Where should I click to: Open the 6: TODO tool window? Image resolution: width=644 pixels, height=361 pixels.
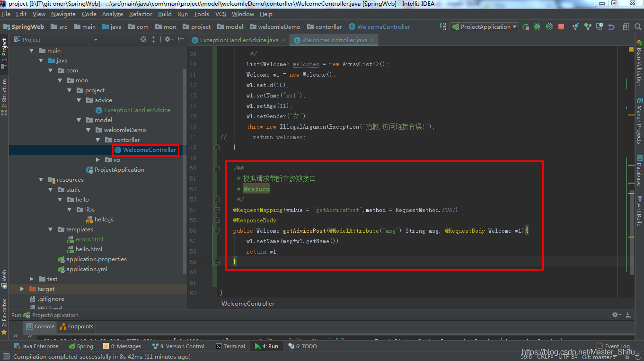pyautogui.click(x=302, y=346)
